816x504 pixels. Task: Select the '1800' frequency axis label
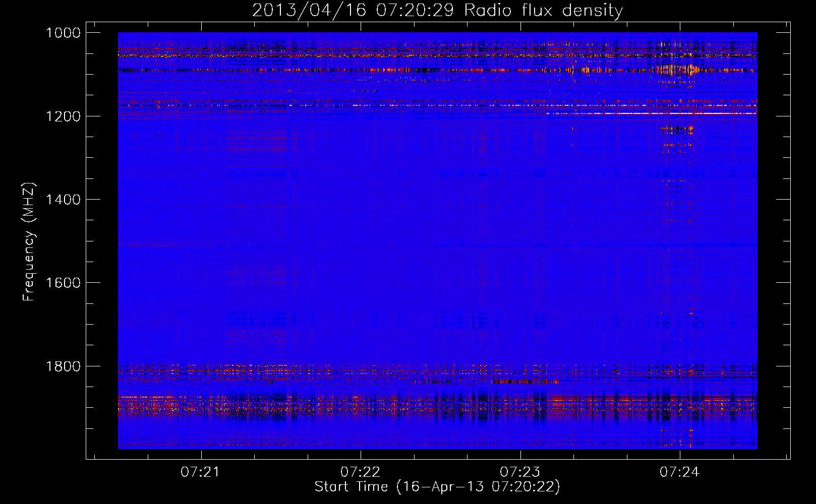[63, 366]
